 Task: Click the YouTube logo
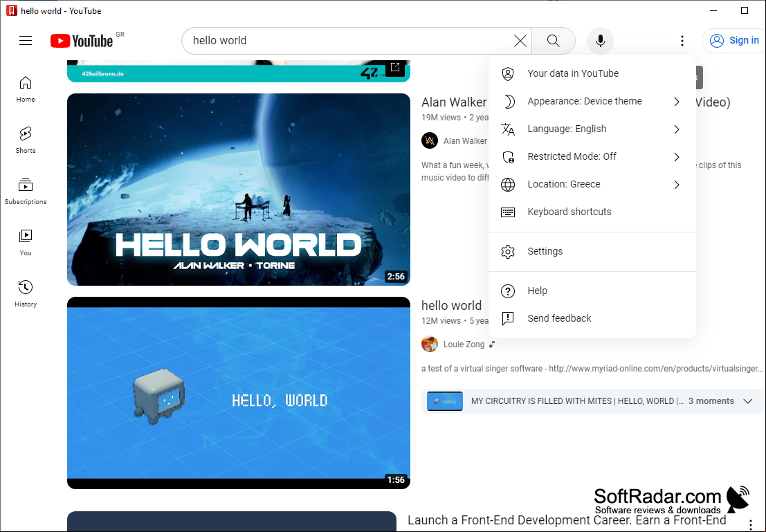[x=82, y=41]
